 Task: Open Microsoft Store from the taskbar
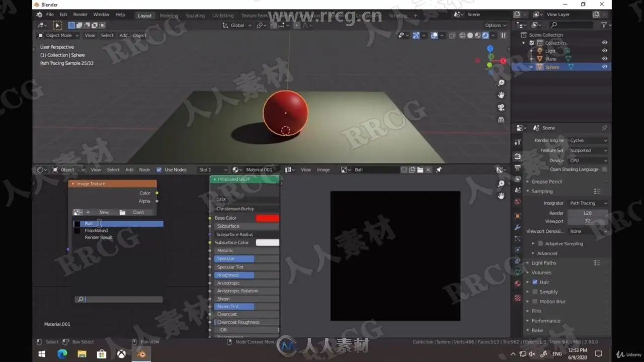(x=101, y=354)
